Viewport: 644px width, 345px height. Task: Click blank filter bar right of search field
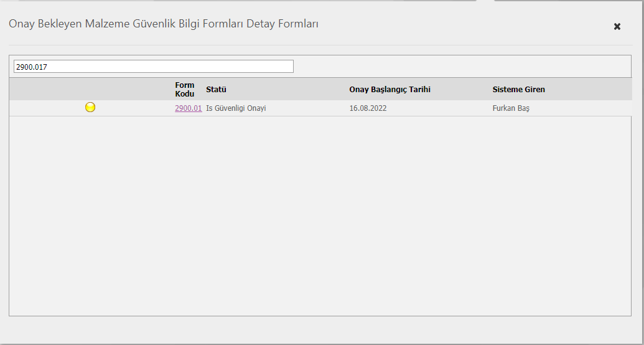click(x=460, y=67)
